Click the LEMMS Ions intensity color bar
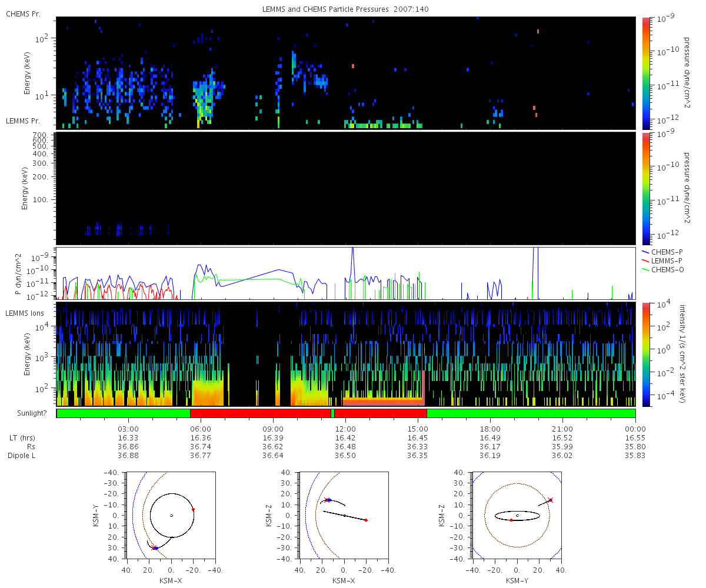 (647, 355)
